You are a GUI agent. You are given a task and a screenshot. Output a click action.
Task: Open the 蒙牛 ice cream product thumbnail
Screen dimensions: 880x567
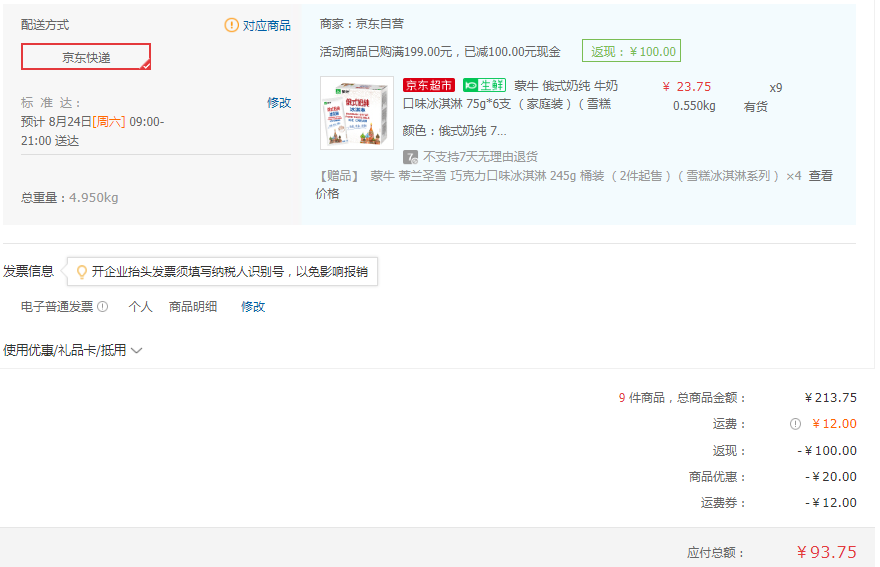coord(357,113)
